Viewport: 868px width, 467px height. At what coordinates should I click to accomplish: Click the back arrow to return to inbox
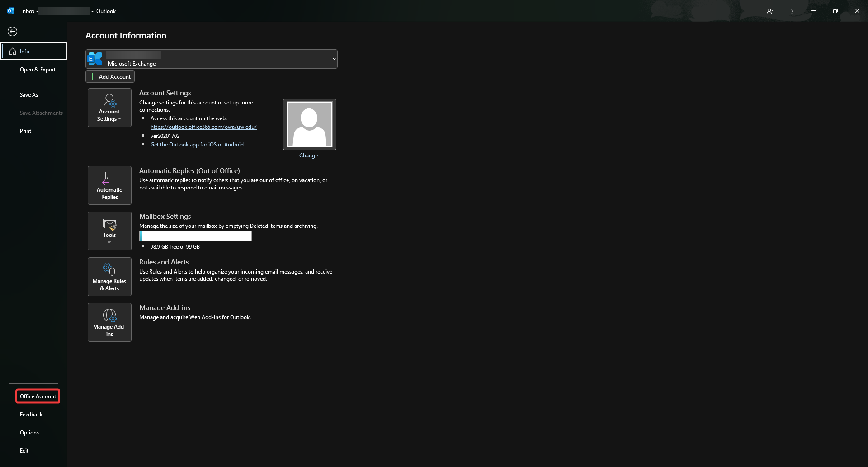(13, 31)
